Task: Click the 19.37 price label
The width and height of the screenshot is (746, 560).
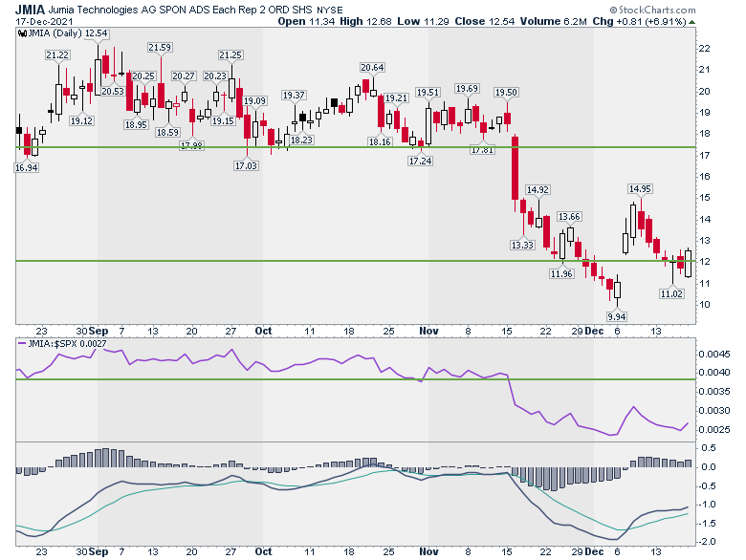Action: click(x=294, y=95)
